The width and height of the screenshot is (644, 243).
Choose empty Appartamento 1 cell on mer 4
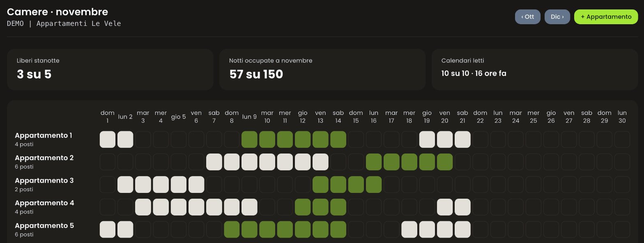tap(161, 140)
